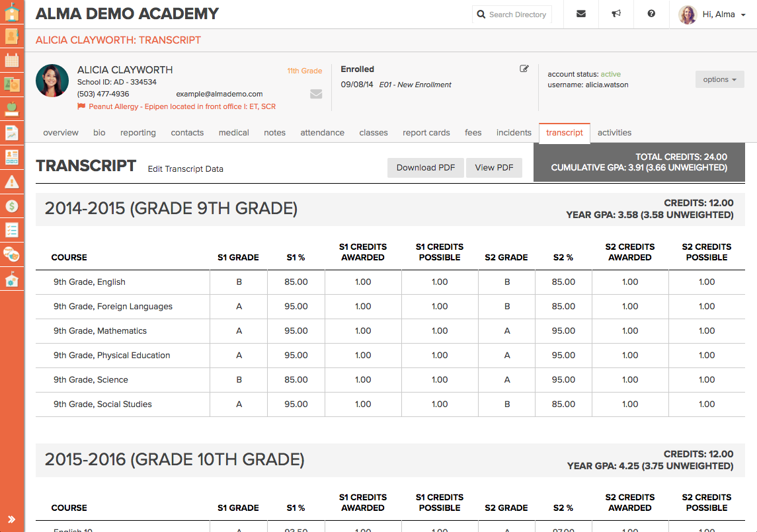Switch to the report cards tab

coord(426,133)
